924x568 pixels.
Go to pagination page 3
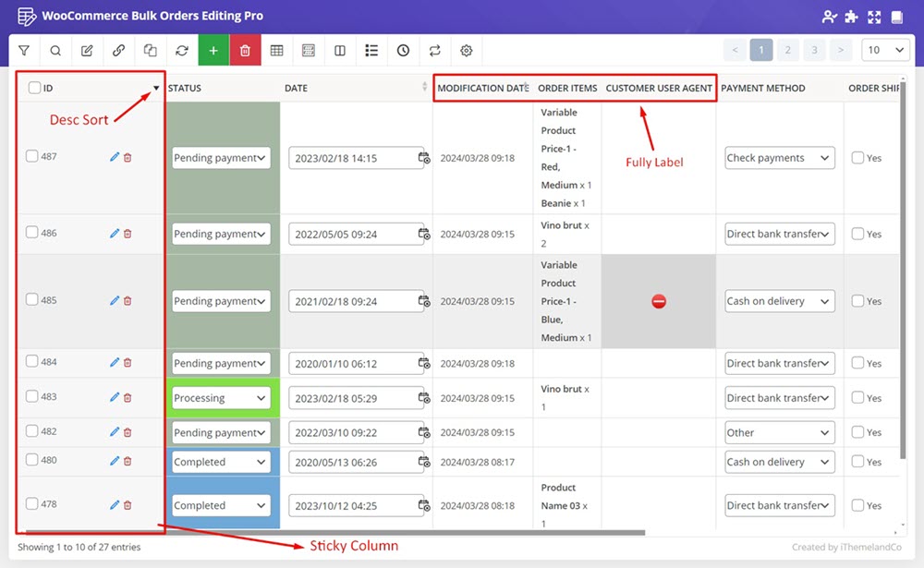[814, 50]
